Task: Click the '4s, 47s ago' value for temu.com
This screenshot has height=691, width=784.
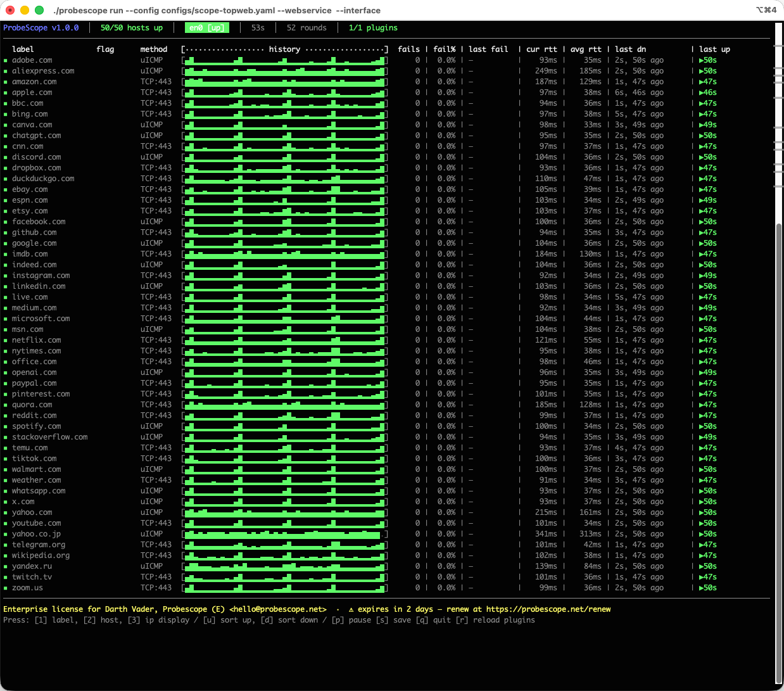Action: pyautogui.click(x=639, y=448)
